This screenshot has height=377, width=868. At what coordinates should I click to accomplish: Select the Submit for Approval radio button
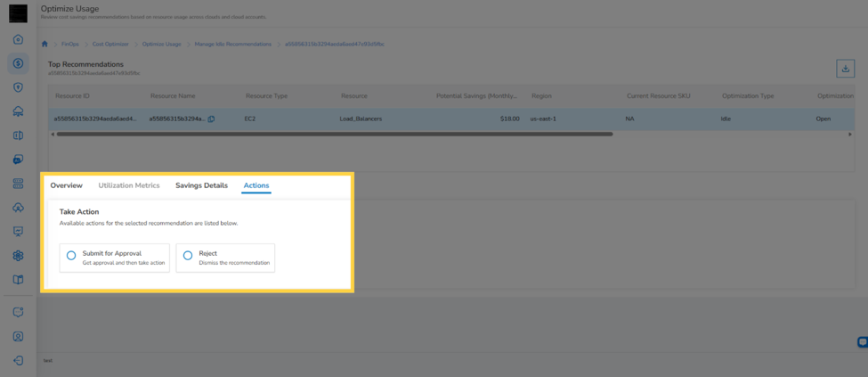(x=71, y=256)
